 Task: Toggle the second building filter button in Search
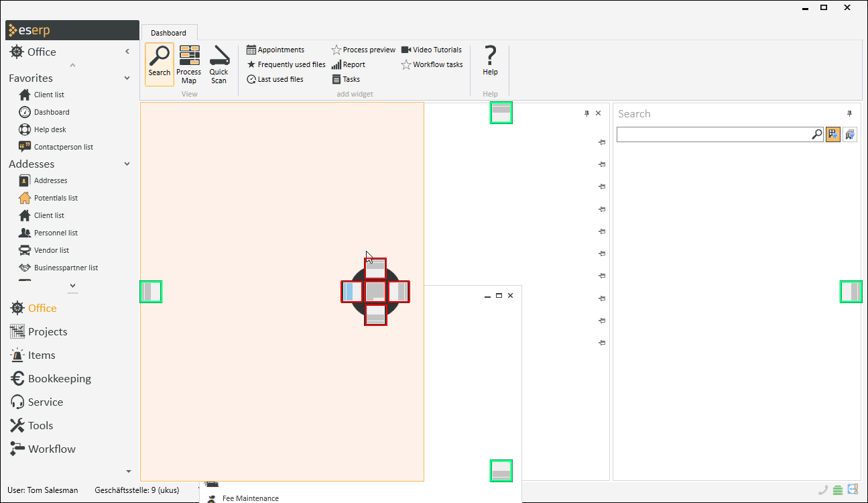pos(850,135)
